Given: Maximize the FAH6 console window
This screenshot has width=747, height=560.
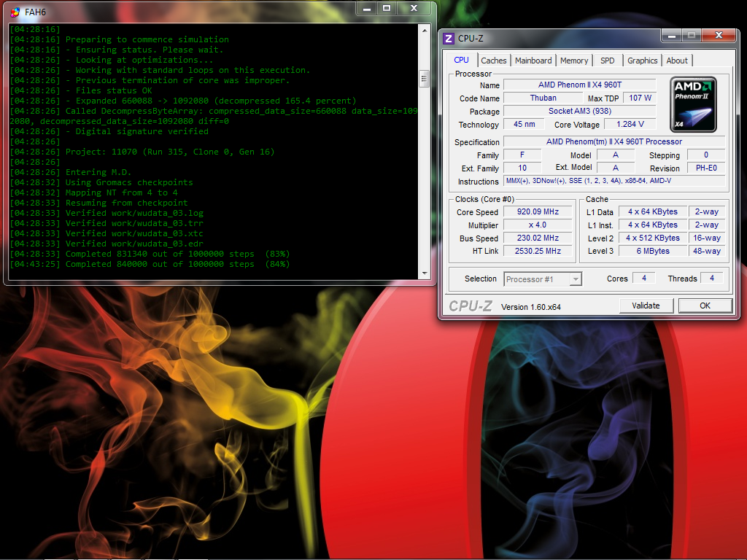Looking at the screenshot, I should coord(387,9).
